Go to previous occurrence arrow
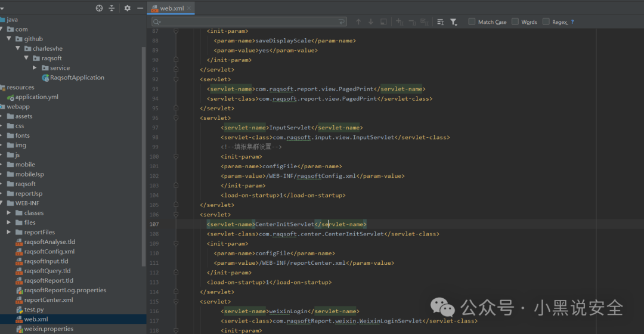The image size is (644, 334). [x=358, y=22]
